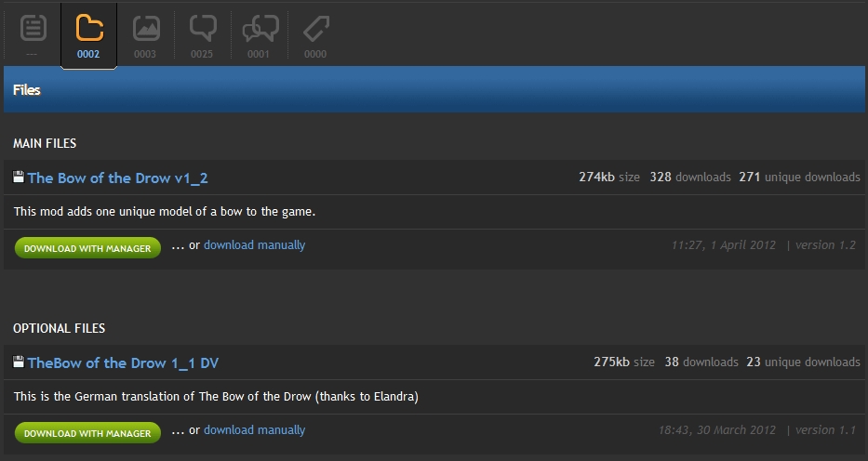
Task: Open the images tab icon
Action: 145,28
